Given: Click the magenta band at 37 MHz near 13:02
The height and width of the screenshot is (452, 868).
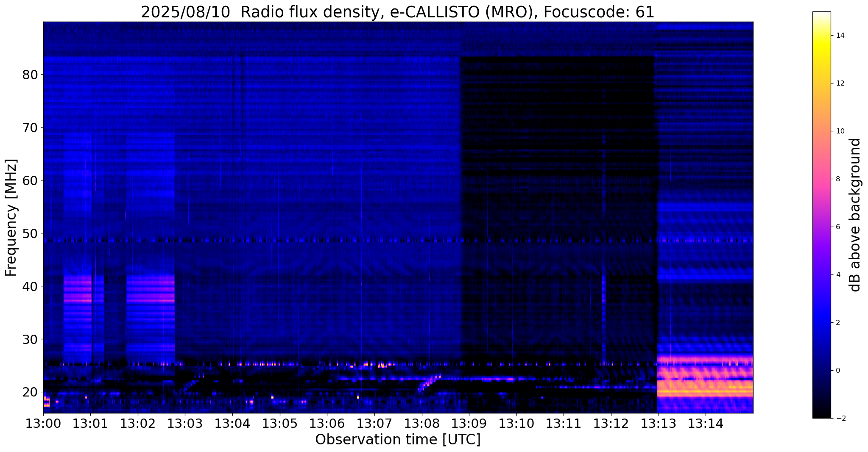Looking at the screenshot, I should click(150, 300).
